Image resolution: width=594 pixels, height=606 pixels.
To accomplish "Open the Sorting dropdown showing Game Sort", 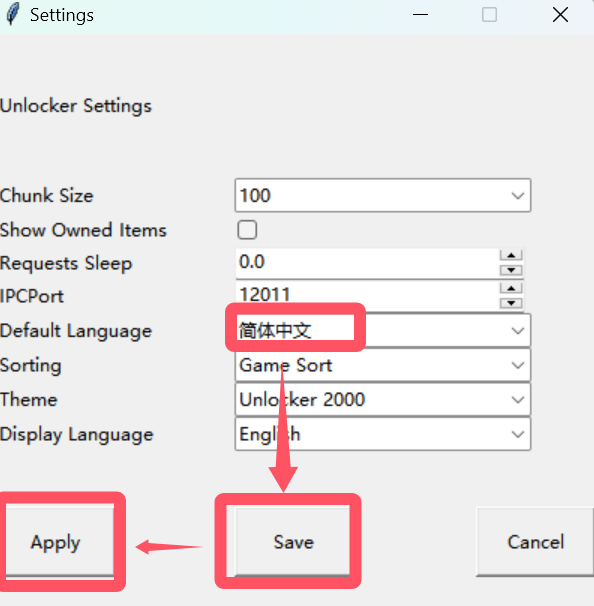I will point(383,365).
